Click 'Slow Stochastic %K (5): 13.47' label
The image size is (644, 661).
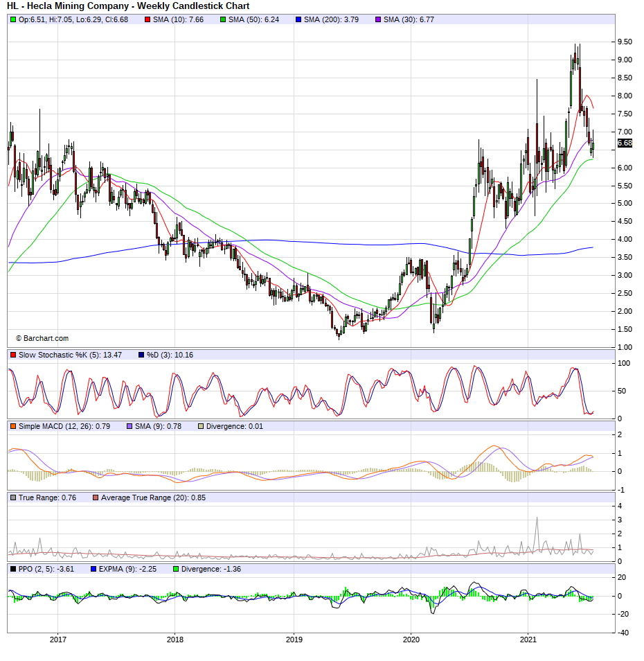70,355
